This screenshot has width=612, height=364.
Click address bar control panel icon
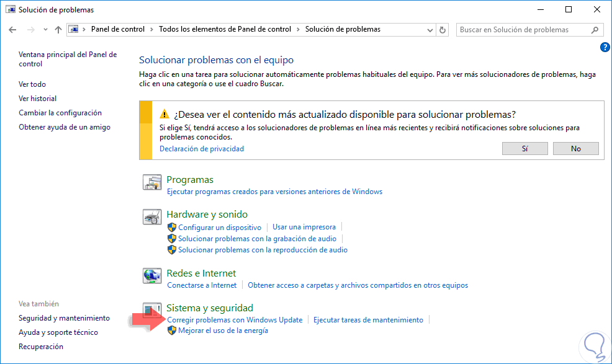73,29
